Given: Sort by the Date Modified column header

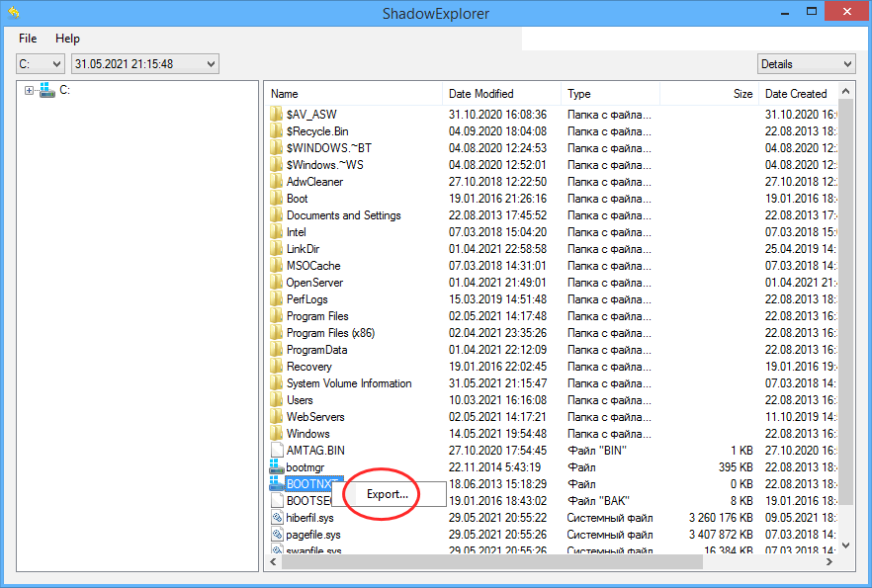Looking at the screenshot, I should coord(481,94).
